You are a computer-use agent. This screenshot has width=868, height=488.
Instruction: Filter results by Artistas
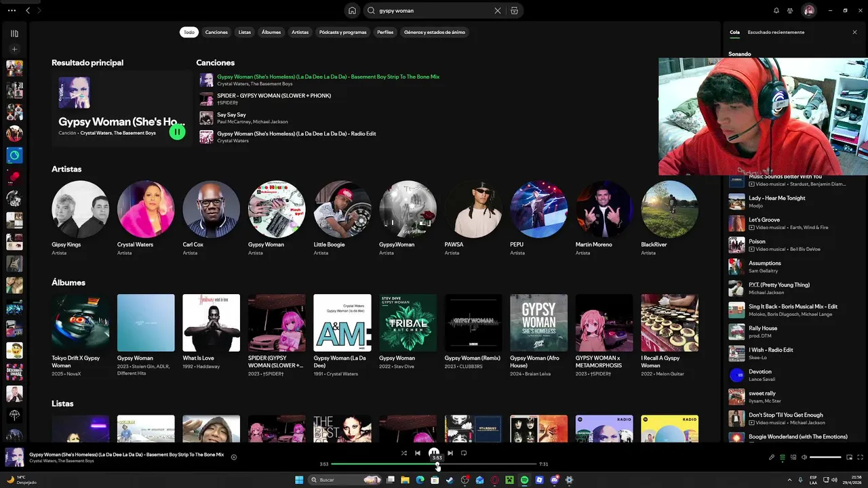click(x=300, y=32)
